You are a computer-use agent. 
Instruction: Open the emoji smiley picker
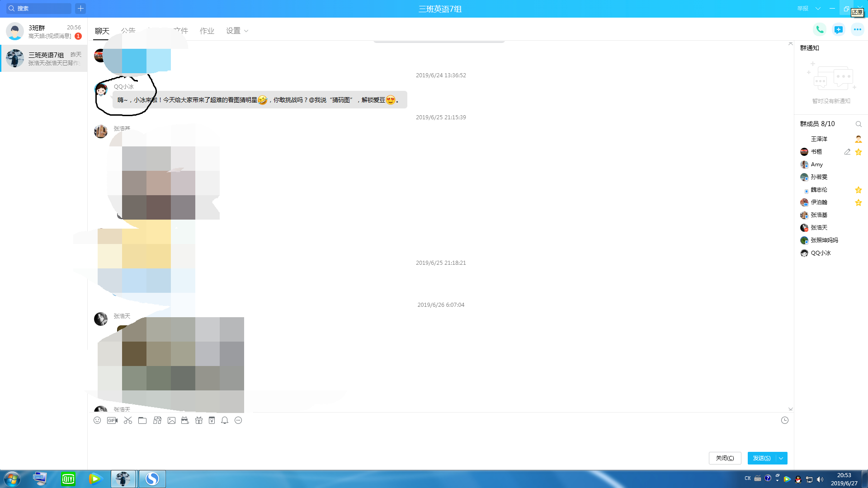97,420
